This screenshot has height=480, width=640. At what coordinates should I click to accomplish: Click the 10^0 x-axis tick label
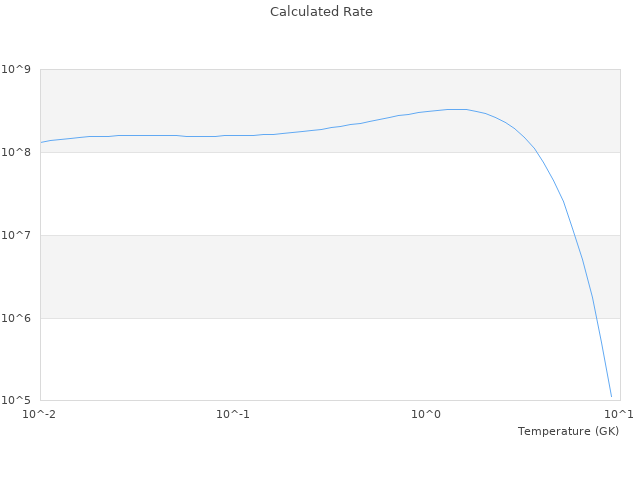coord(426,414)
